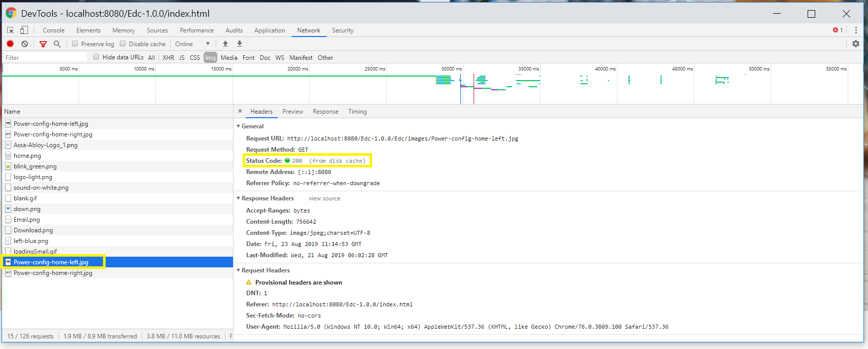Select the inspect element pointer icon
Image resolution: width=868 pixels, height=349 pixels.
click(x=10, y=30)
